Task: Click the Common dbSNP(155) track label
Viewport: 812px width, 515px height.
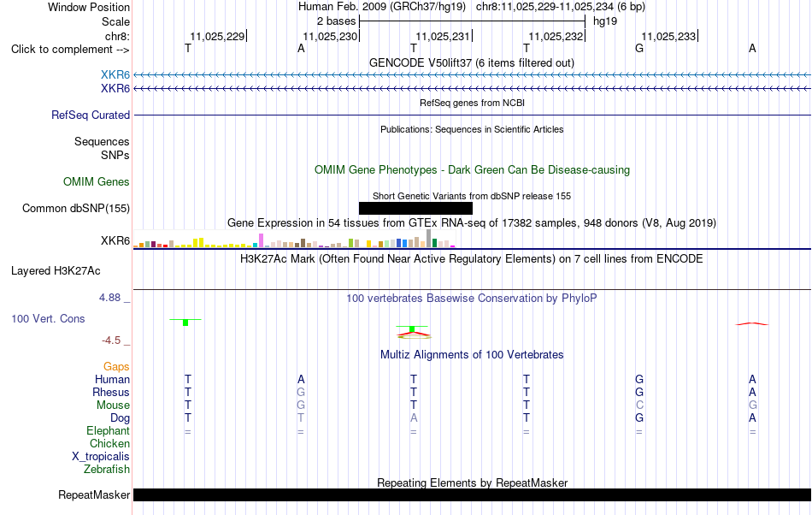Action: [75, 208]
